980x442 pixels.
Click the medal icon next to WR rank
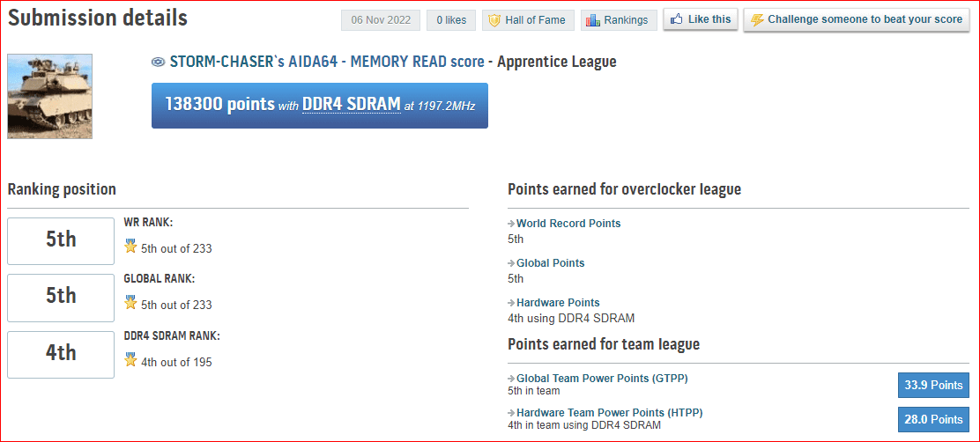pos(130,247)
